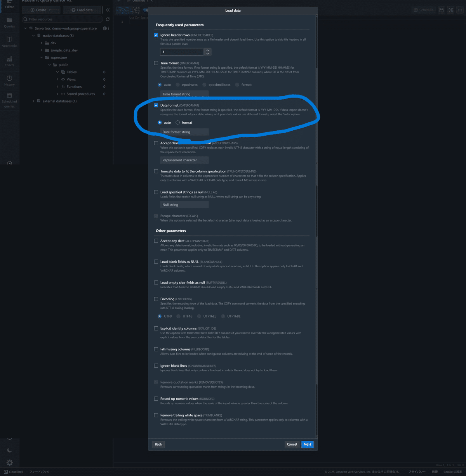Open the Charts panel
This screenshot has width=466, height=476.
coord(9,61)
